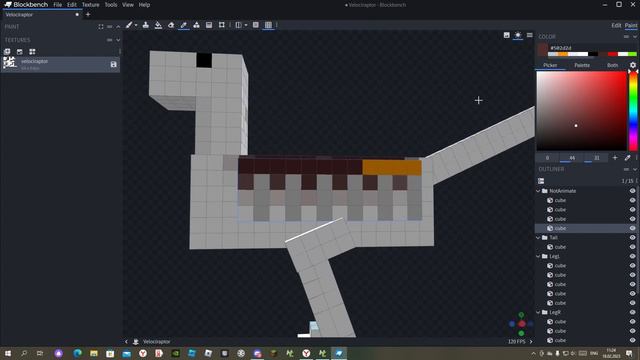This screenshot has width=640, height=360.
Task: Click the next viewport arrow near FPS
Action: [531, 342]
